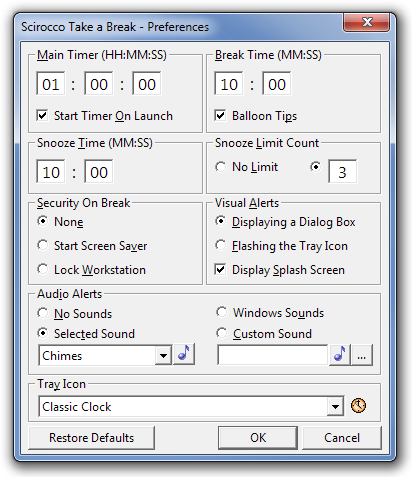Expand the Classic Clock tray icon dropdown
This screenshot has height=477, width=412.
tap(335, 406)
